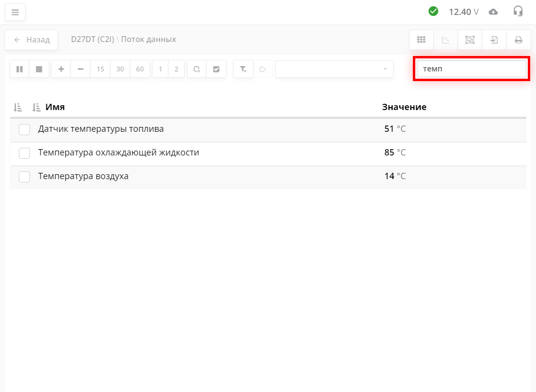Go back with the 'Назад' button
The width and height of the screenshot is (536, 392).
click(31, 40)
